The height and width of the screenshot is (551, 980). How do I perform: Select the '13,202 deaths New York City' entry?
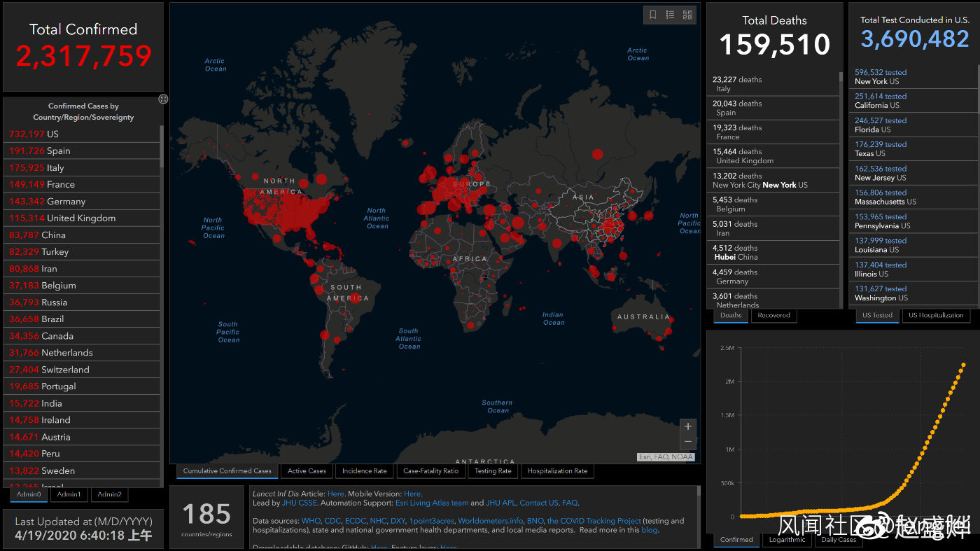pos(773,180)
